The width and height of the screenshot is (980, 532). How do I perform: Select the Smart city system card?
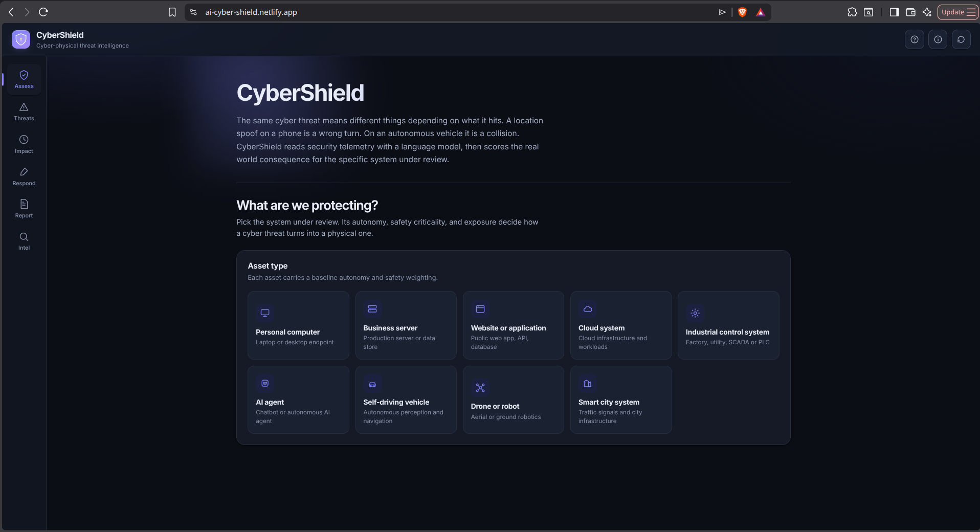621,400
